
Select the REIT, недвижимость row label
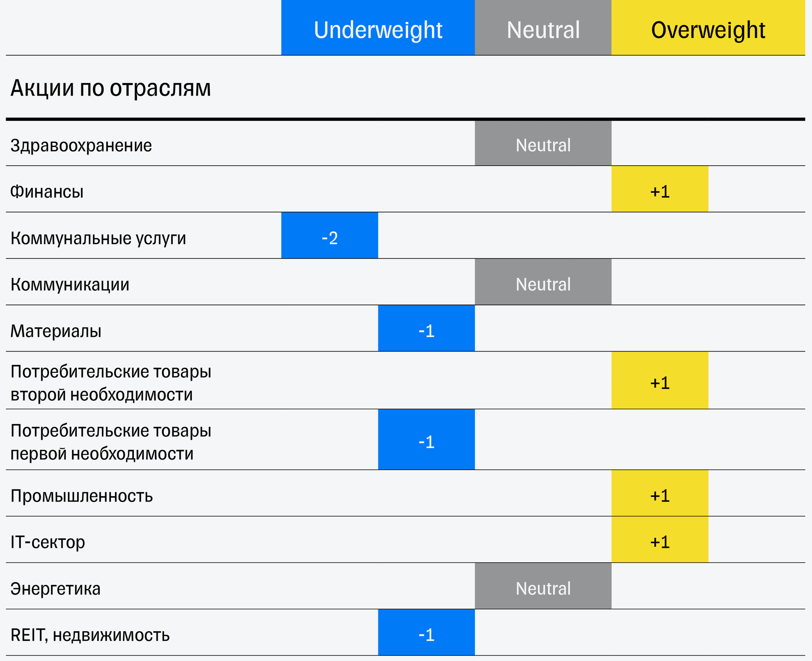pyautogui.click(x=90, y=635)
